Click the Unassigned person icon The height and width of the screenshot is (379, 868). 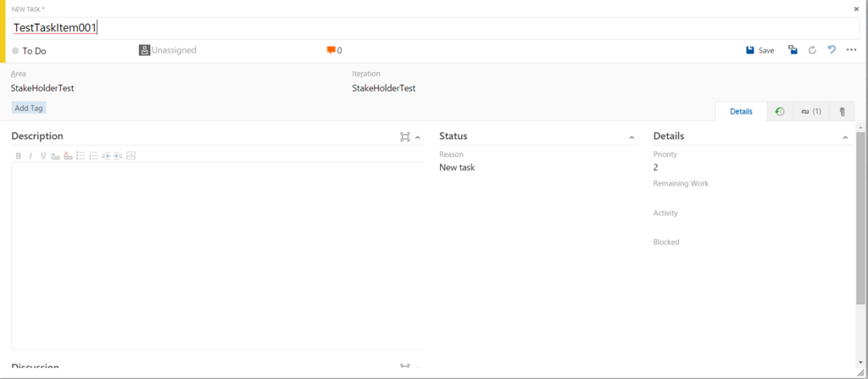point(144,50)
